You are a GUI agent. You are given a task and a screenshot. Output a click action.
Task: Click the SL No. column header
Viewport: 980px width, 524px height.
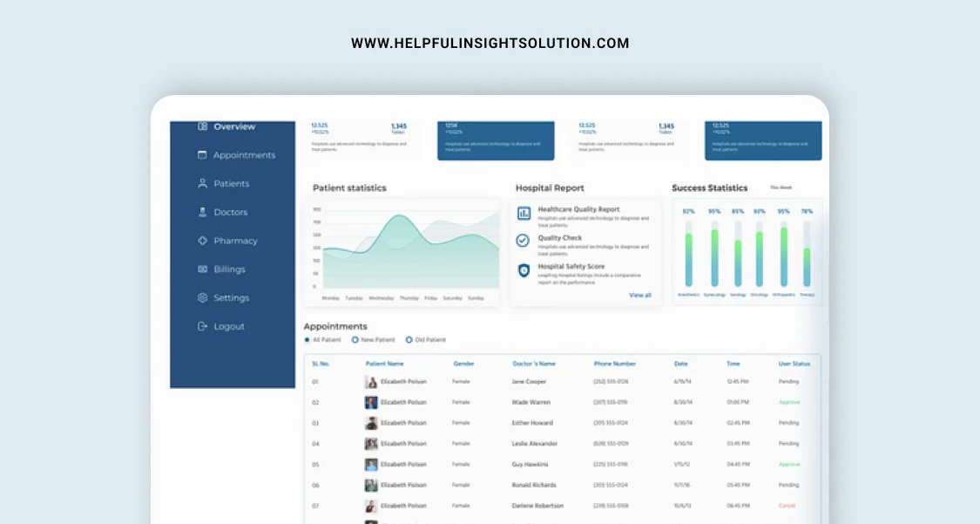click(321, 364)
